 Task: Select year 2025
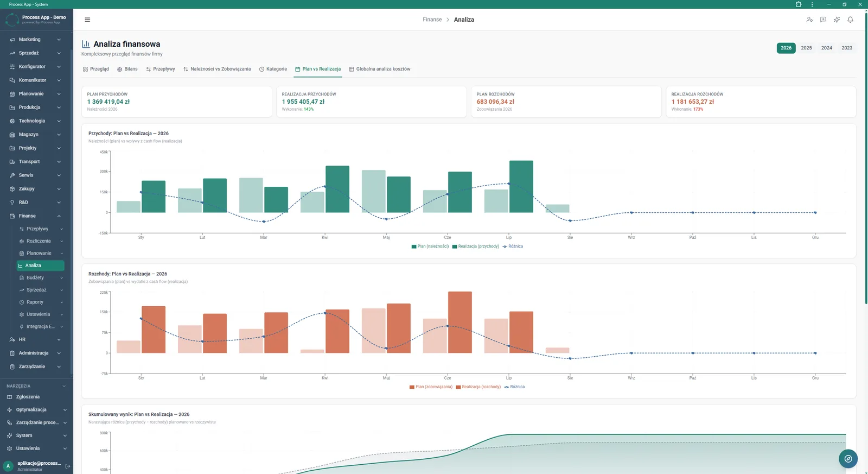pos(807,48)
